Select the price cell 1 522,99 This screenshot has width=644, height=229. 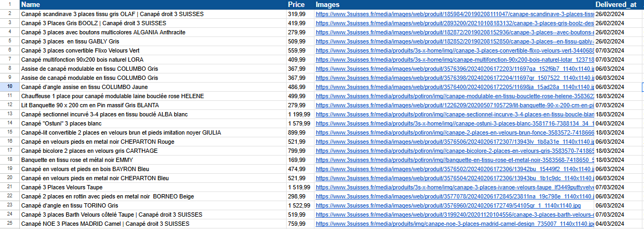tap(300, 205)
